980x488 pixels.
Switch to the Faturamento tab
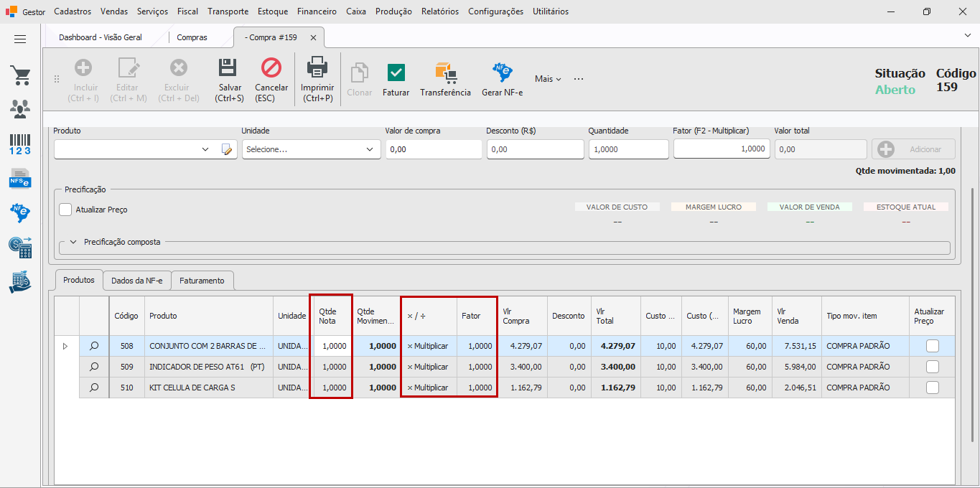202,281
